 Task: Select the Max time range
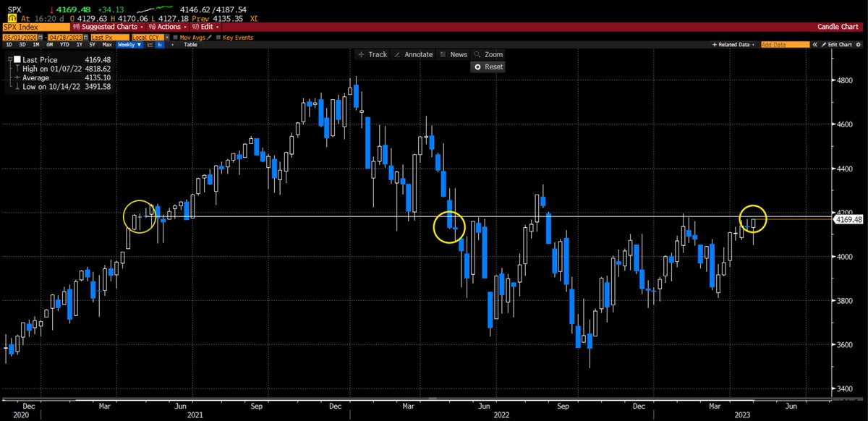click(x=107, y=45)
